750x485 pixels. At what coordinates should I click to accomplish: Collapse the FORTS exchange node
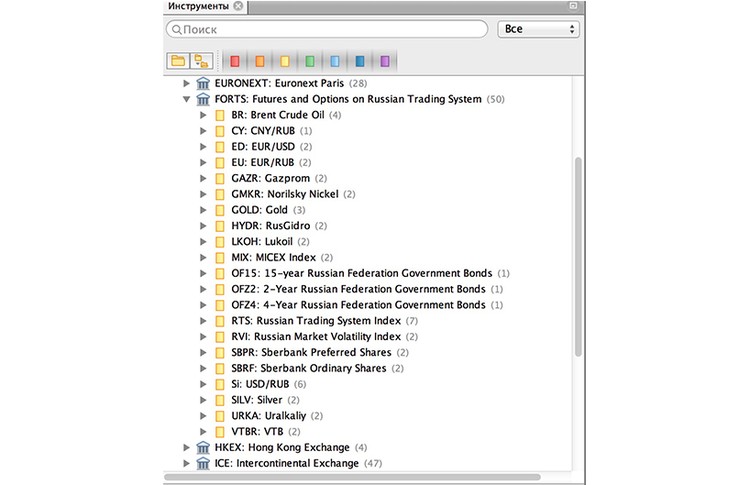(187, 99)
